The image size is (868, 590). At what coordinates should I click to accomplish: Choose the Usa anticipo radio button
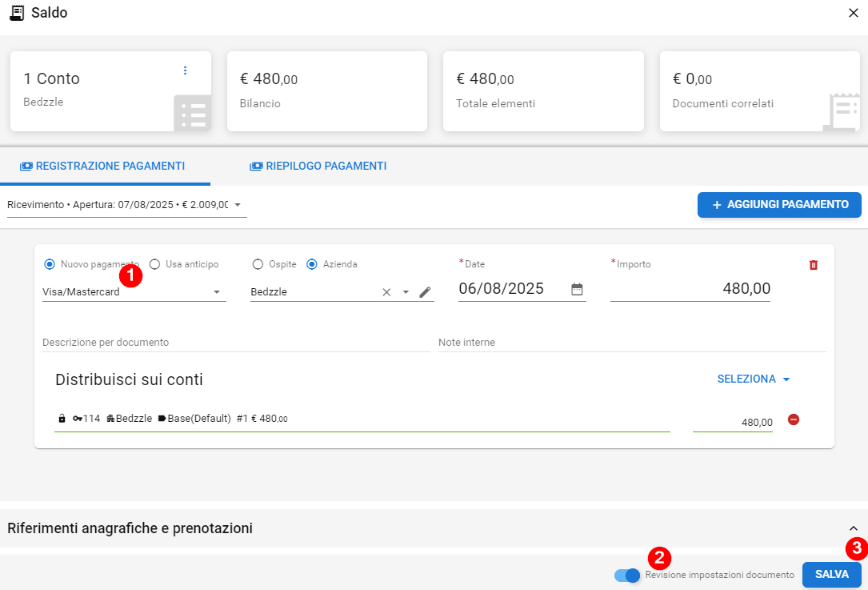pos(155,264)
